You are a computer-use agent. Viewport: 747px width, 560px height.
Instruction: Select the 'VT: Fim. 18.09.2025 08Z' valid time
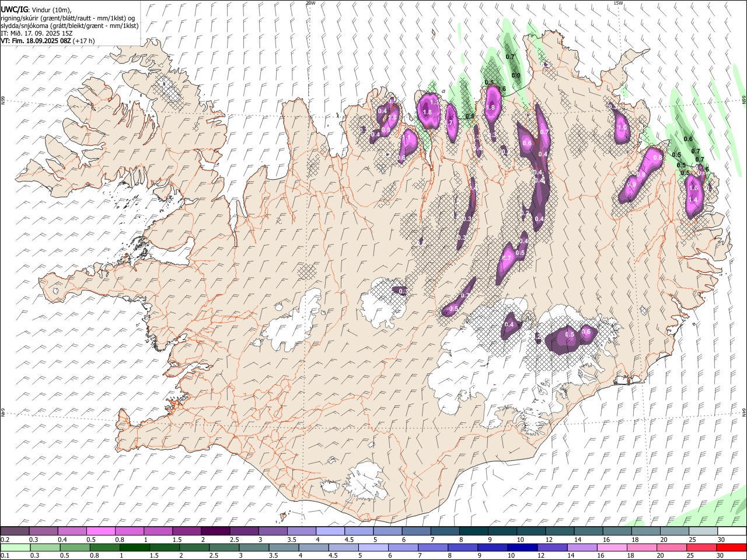click(36, 41)
